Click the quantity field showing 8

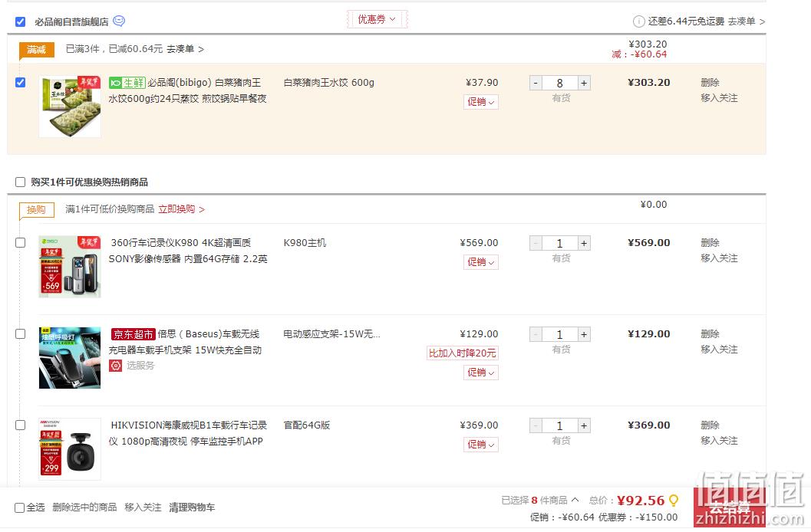(x=559, y=83)
